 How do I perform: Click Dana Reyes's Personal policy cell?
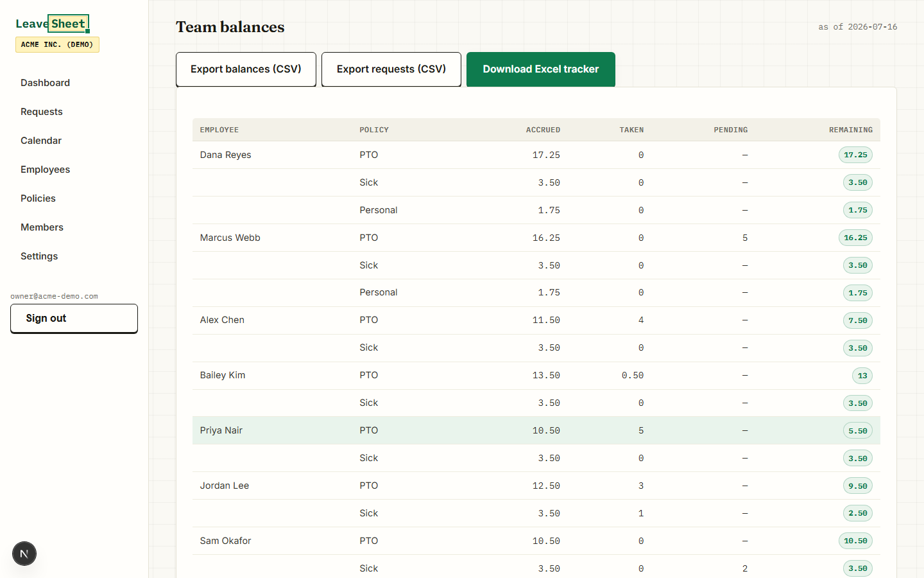[x=379, y=210]
